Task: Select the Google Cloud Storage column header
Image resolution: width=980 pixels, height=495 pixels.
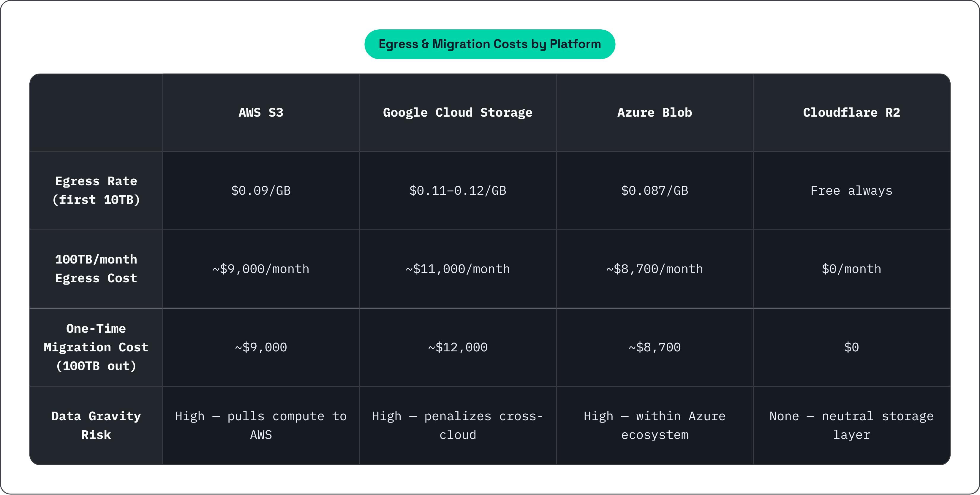Action: click(x=458, y=112)
